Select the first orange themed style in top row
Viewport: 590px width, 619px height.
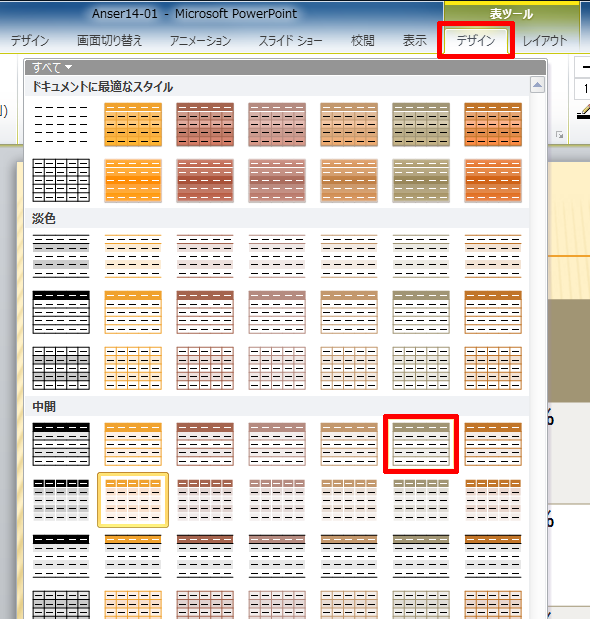(x=133, y=124)
